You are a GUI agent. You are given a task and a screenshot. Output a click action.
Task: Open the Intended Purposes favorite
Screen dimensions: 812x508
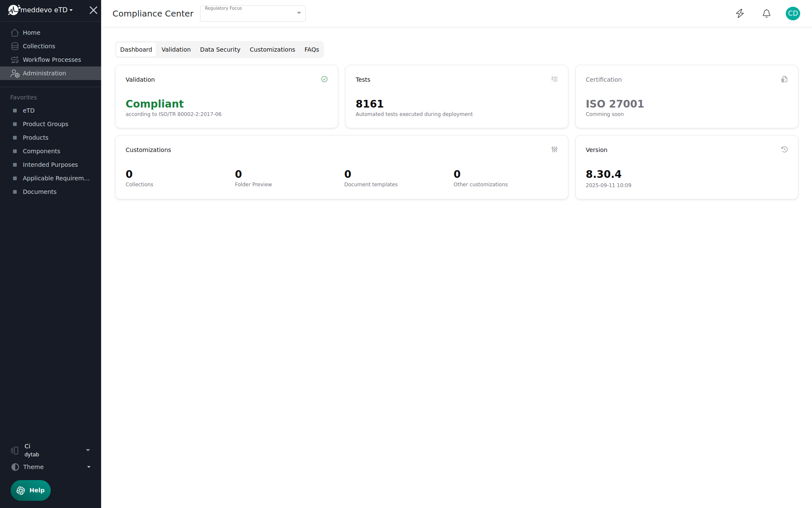click(x=50, y=165)
